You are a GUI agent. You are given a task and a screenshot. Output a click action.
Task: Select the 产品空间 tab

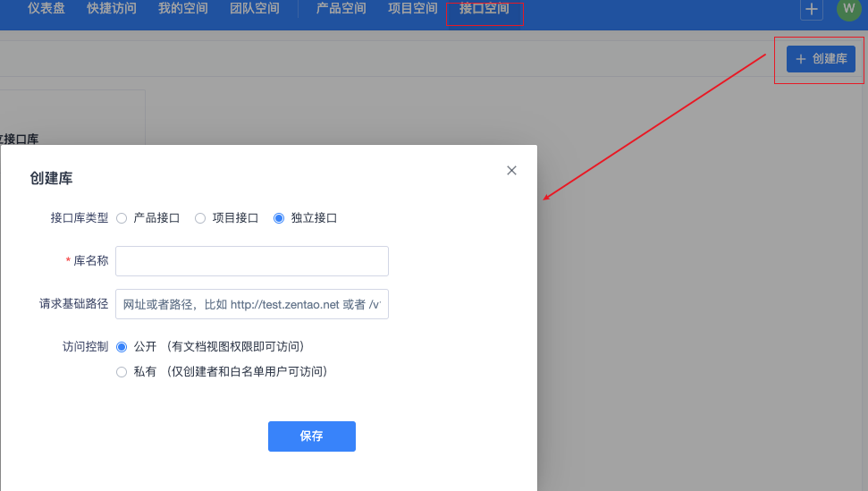pos(341,8)
